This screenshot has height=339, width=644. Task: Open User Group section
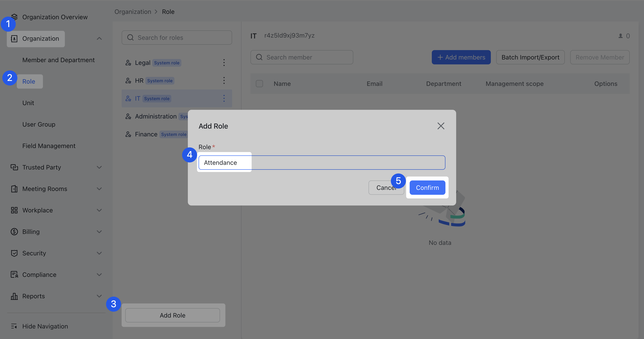click(39, 124)
